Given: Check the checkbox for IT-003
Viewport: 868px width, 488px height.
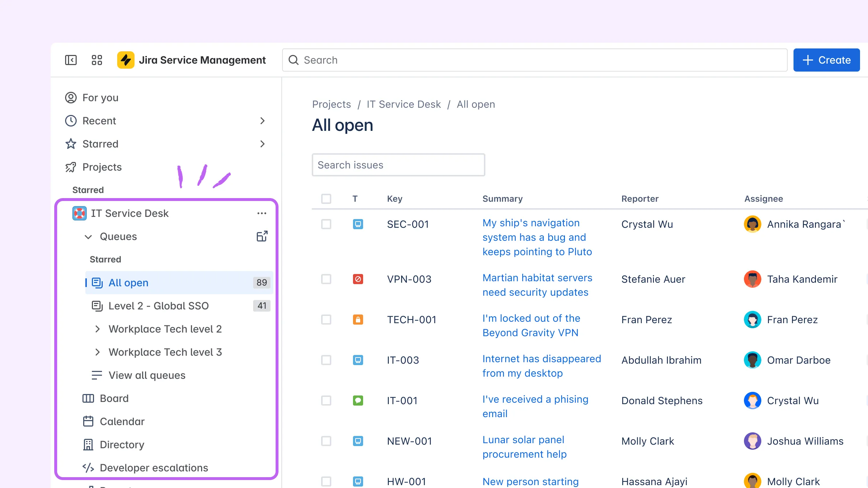Looking at the screenshot, I should tap(326, 360).
